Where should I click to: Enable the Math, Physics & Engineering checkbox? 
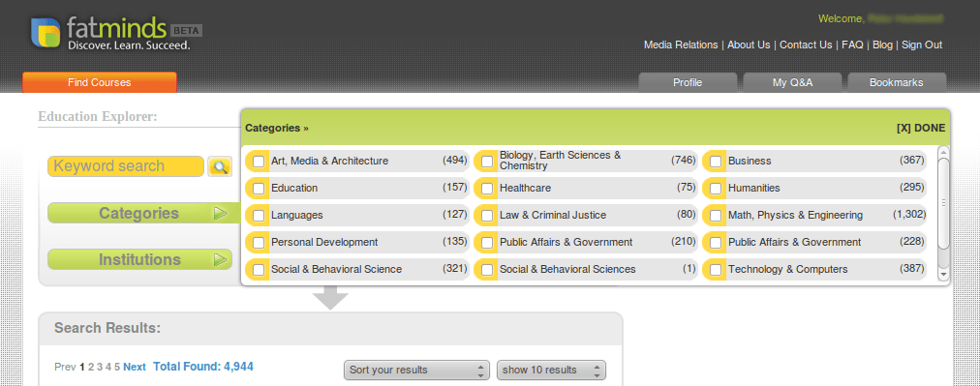click(x=716, y=216)
